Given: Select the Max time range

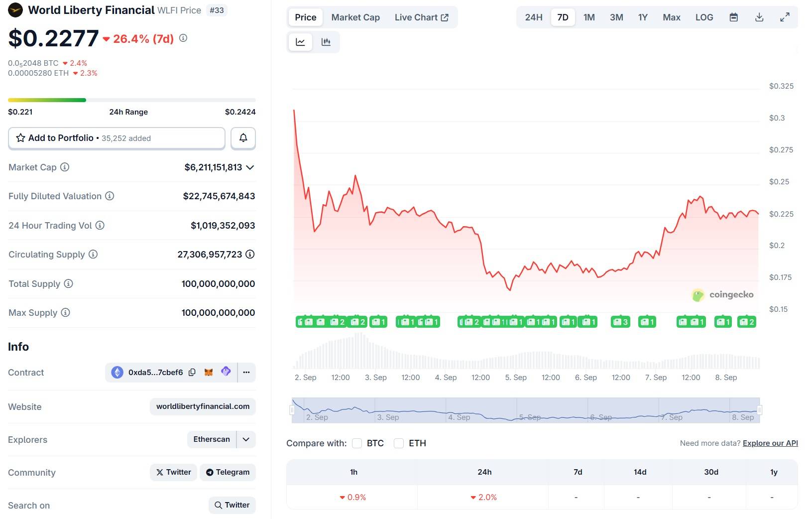Looking at the screenshot, I should (671, 17).
